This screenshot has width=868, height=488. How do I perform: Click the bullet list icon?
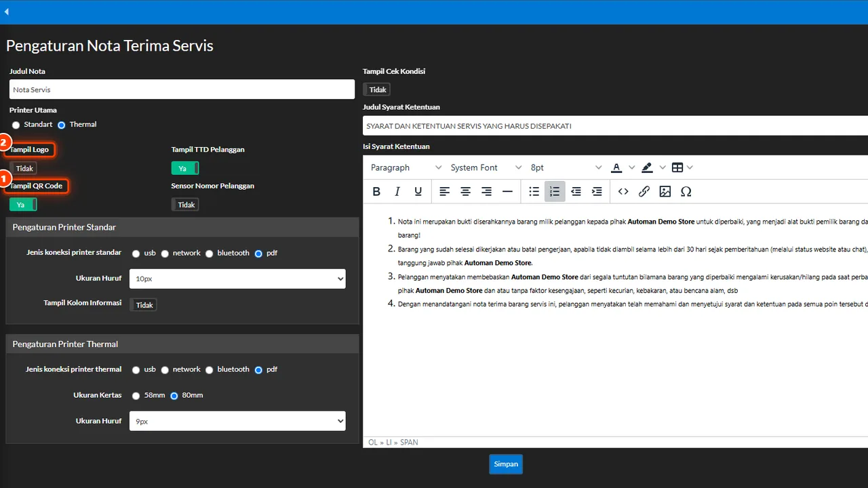point(534,192)
